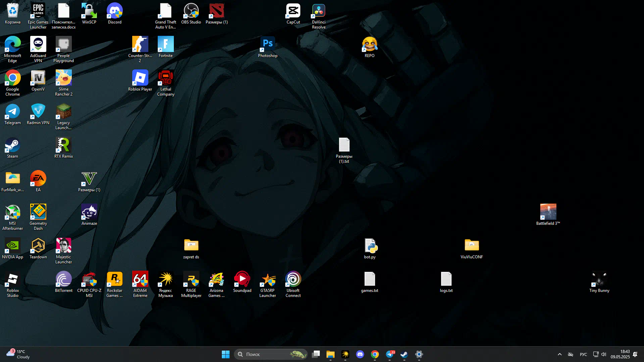Open Soundpad desktop shortcut

click(242, 282)
